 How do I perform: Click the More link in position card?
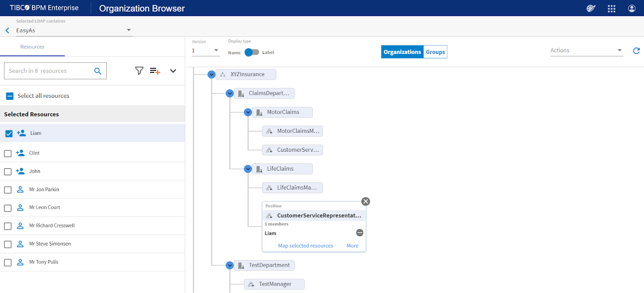[352, 246]
